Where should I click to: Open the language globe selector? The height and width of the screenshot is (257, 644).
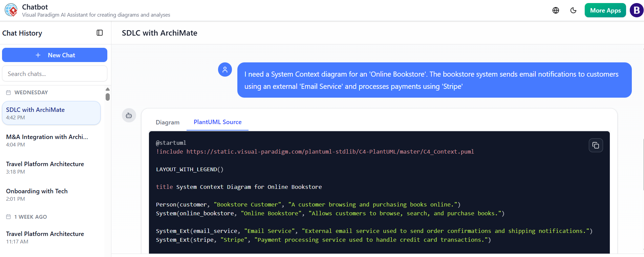coord(556,11)
